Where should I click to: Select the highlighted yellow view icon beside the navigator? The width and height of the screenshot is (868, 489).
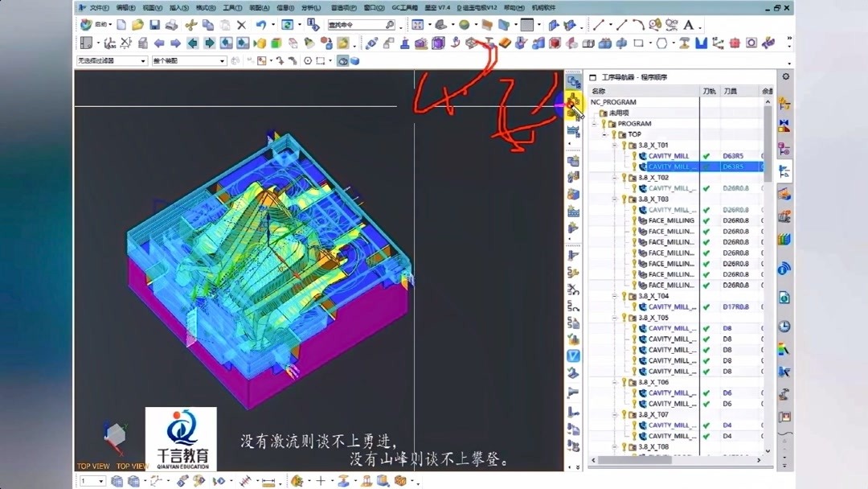573,104
